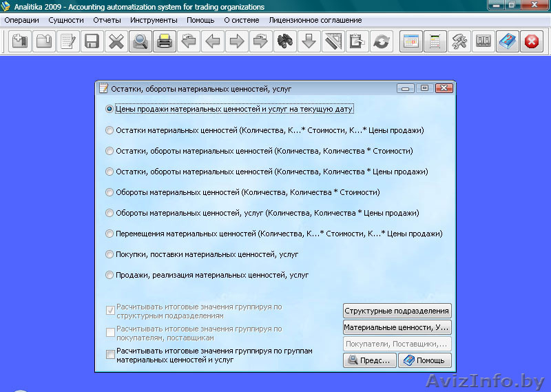Select 'Покупки, поставки материальных ценностей' radio option

[x=110, y=254]
